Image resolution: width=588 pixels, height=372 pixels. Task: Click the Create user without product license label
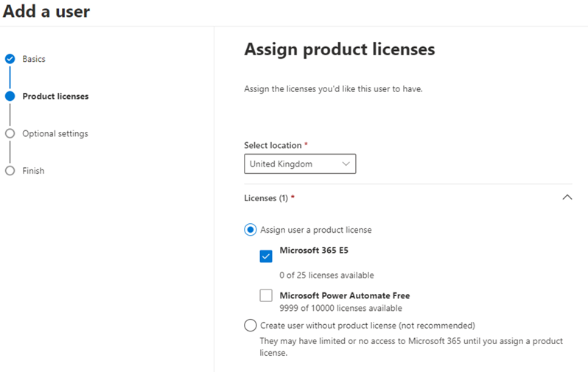(368, 326)
